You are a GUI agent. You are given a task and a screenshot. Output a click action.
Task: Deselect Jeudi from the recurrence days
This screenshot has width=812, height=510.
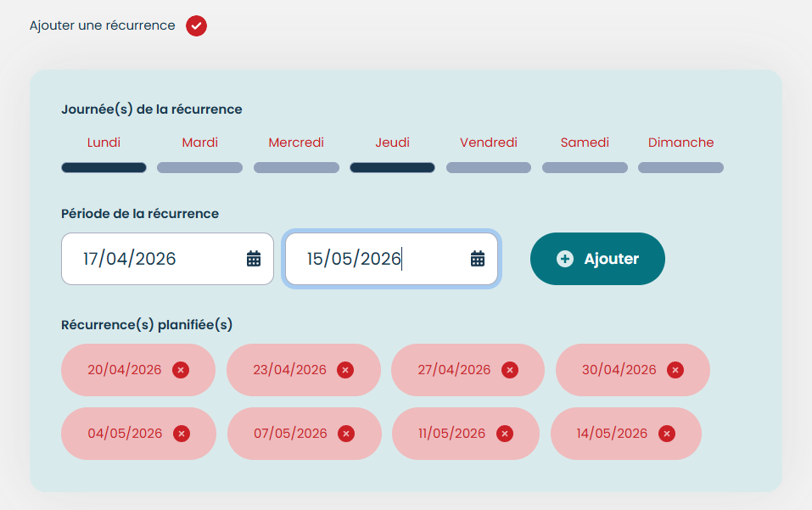(x=392, y=167)
